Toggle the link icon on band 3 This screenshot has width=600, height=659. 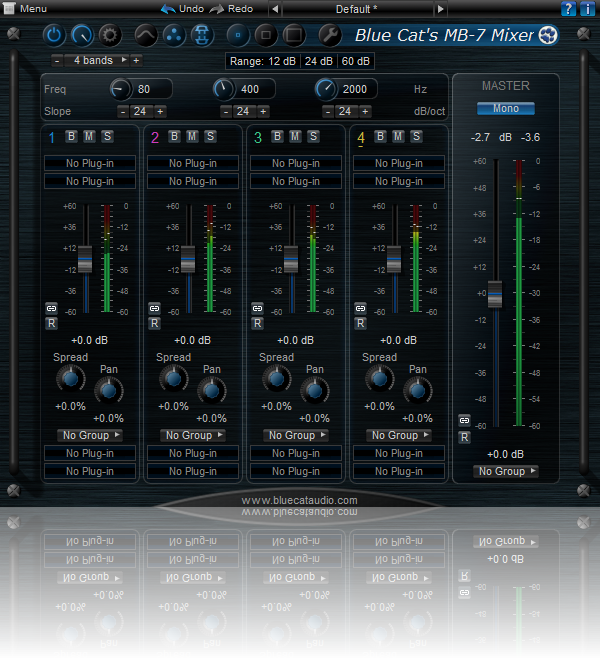[257, 308]
